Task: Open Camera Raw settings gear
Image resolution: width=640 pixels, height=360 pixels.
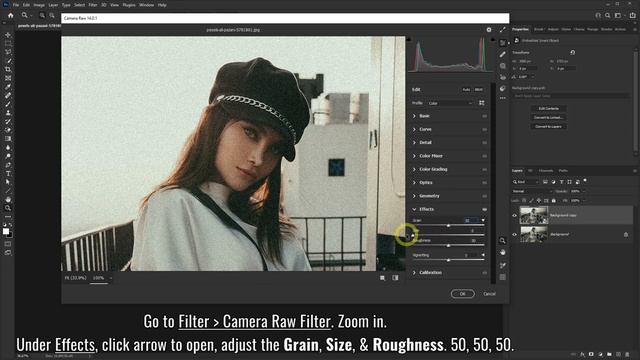Action: pos(489,30)
